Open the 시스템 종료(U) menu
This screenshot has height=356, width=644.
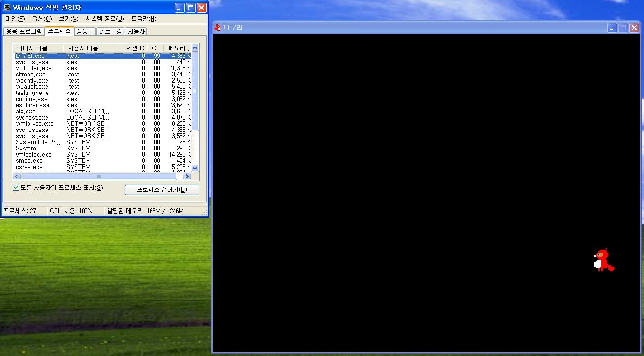click(x=105, y=19)
